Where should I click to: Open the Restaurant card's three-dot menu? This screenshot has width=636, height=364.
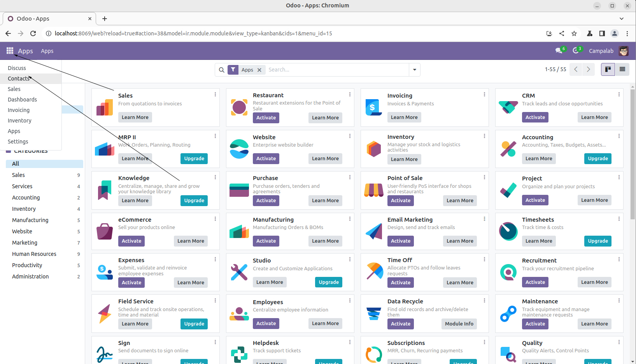click(350, 94)
